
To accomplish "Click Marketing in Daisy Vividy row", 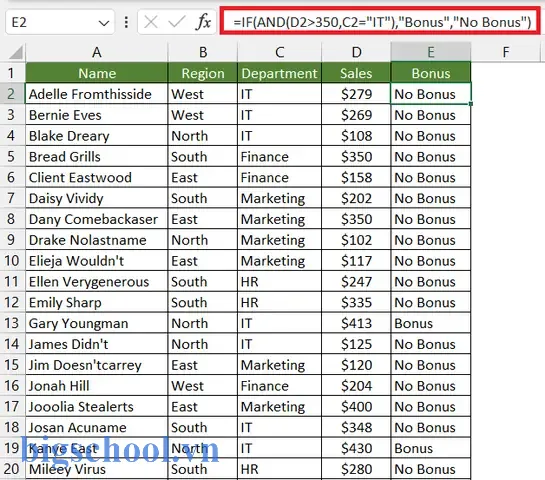I will pos(279,198).
